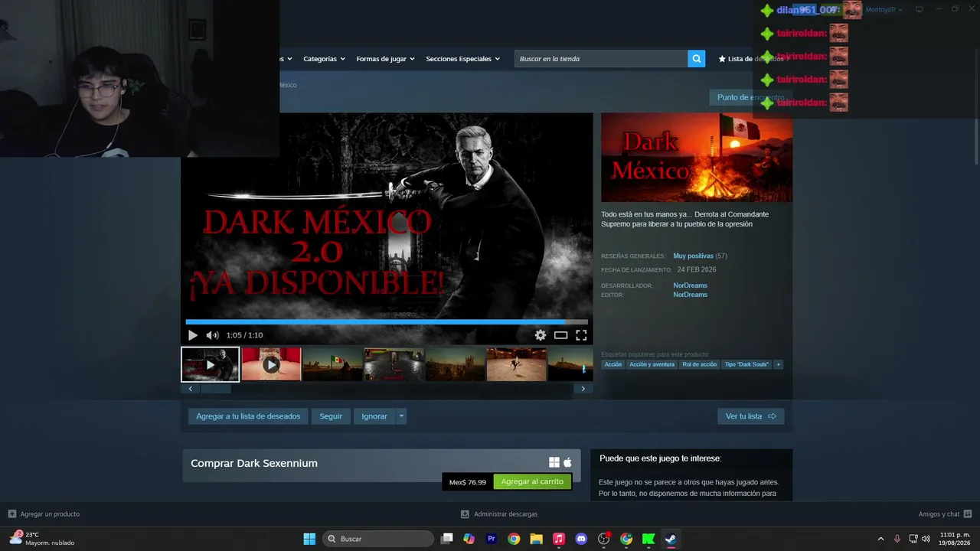
Task: Open the weather widget showing 23°C
Action: (x=42, y=539)
